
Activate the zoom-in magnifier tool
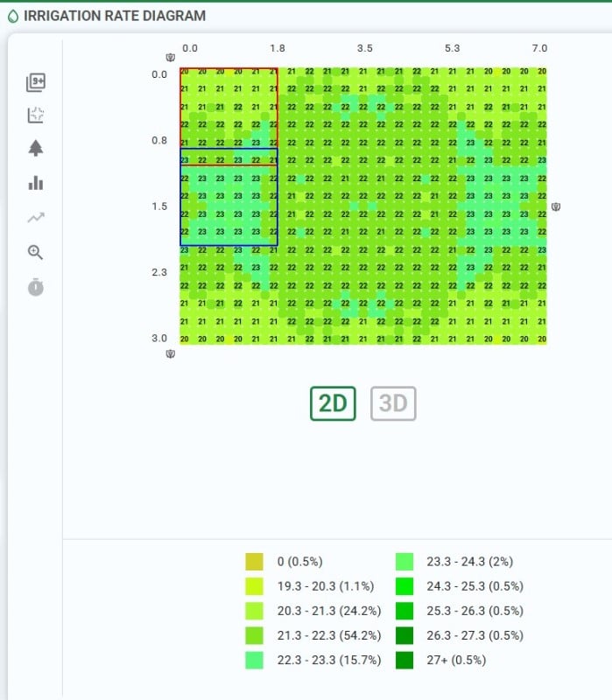coord(36,252)
